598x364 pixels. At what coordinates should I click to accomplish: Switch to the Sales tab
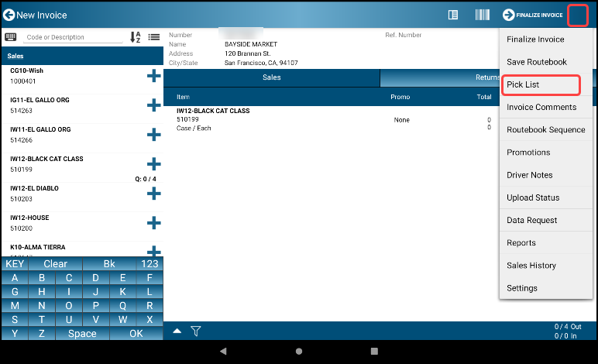[x=272, y=77]
